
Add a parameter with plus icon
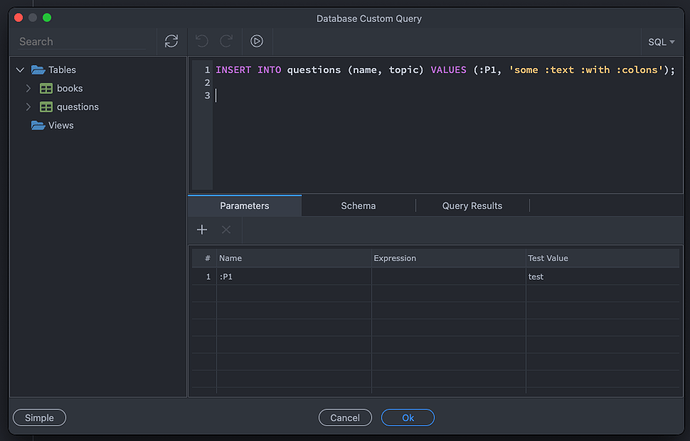[x=202, y=230]
